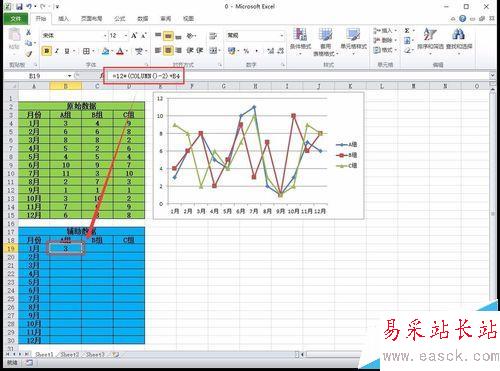Screen dimensions: 500x371
Task: Open Format as Table gallery
Action: click(x=325, y=42)
